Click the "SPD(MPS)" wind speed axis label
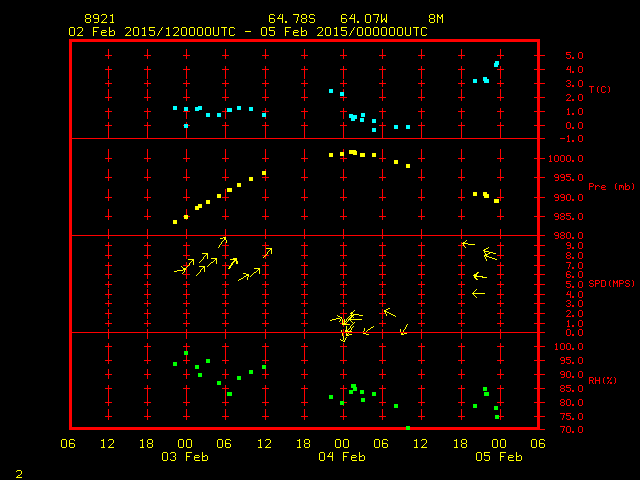The width and height of the screenshot is (640, 480). 611,283
